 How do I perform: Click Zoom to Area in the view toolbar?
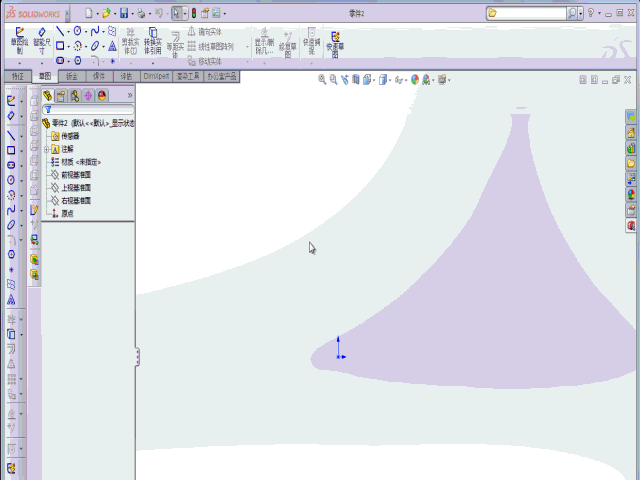tap(333, 80)
